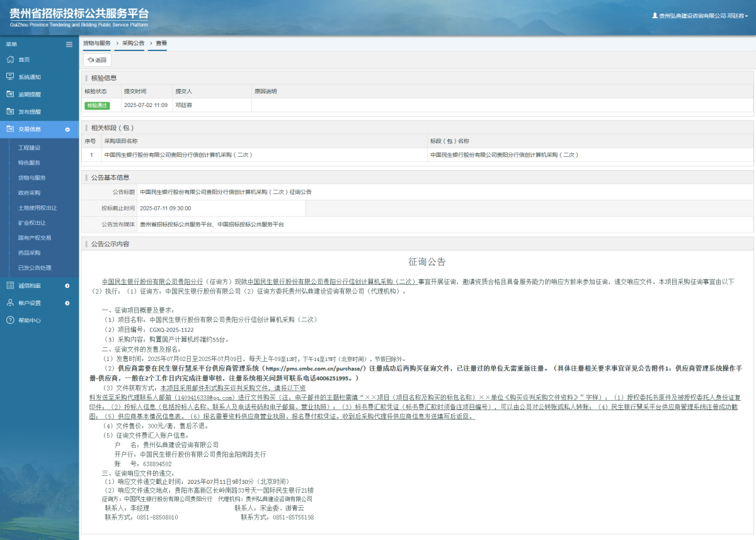Open the 帮助中心 help center icon
Viewport: 756px width, 540px height.
[10, 320]
